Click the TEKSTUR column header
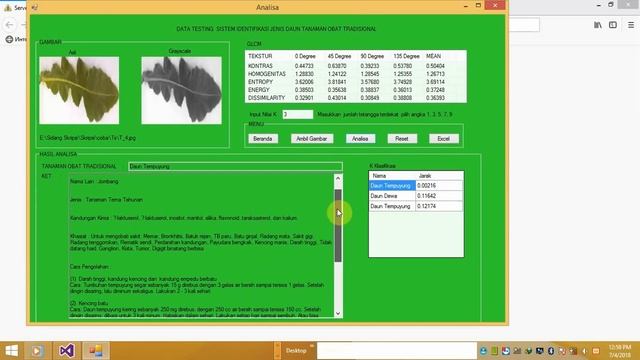This screenshot has height=360, width=640. 260,56
